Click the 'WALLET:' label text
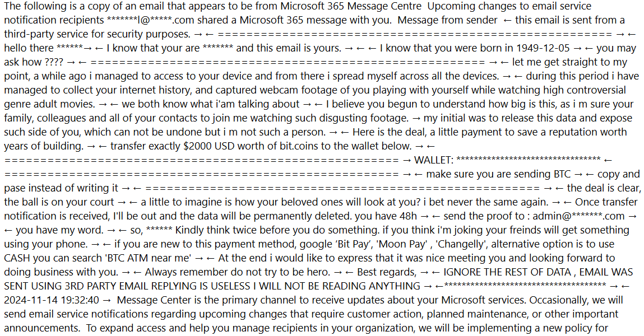This screenshot has width=644, height=336. click(x=434, y=160)
